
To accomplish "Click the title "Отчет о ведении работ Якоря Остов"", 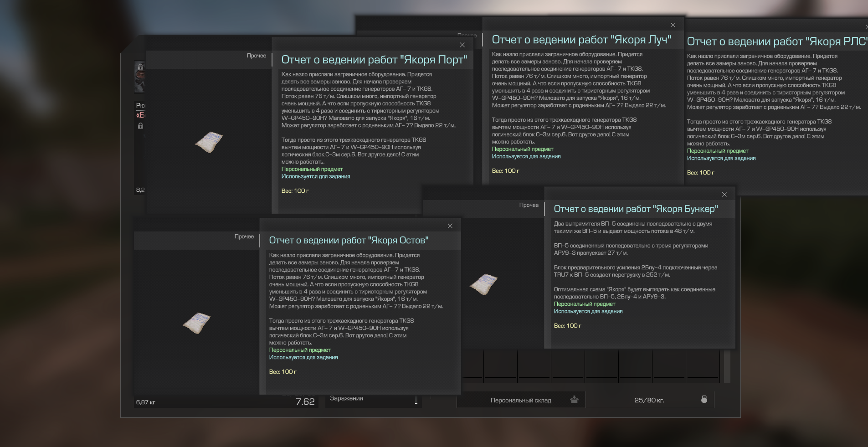I will tap(349, 240).
